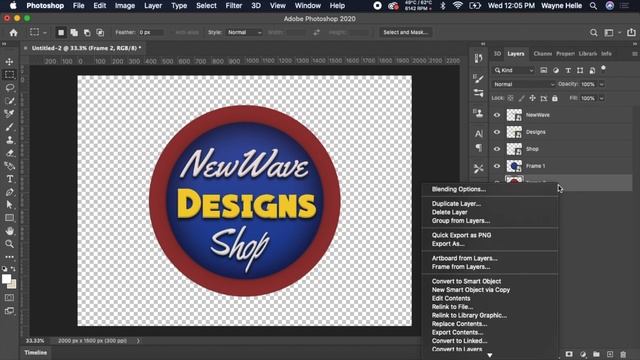Hide the Frame 1 layer
Viewport: 640px width, 360px height.
(x=497, y=166)
